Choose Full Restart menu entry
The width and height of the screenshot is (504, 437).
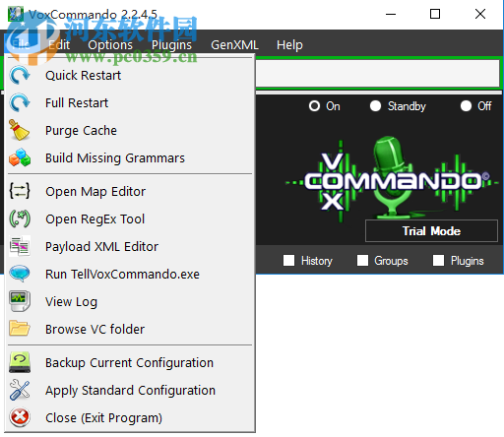pyautogui.click(x=130, y=102)
